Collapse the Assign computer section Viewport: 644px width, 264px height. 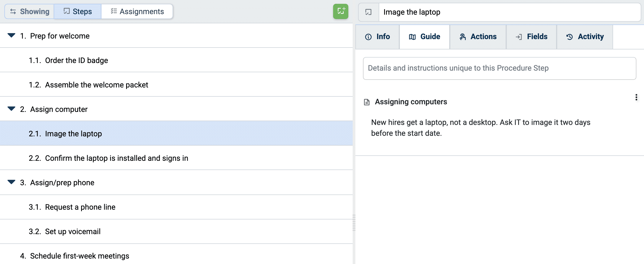point(11,109)
